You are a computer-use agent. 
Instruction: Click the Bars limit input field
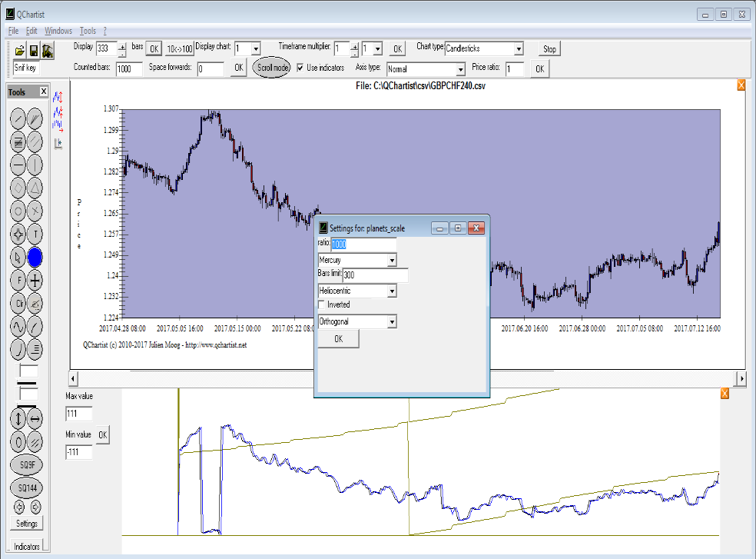[375, 275]
